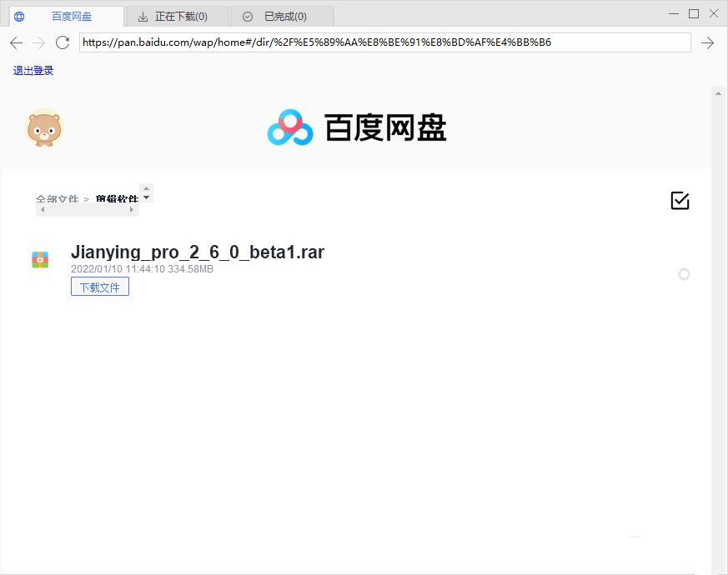Click the 退出登录 link
Viewport: 728px width, 575px height.
point(33,71)
